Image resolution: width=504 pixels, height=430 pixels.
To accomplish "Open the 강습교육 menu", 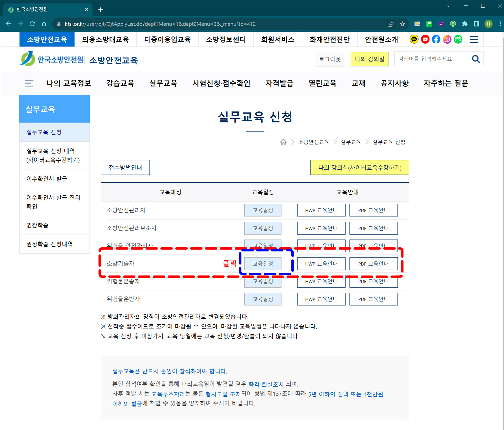I will point(120,83).
